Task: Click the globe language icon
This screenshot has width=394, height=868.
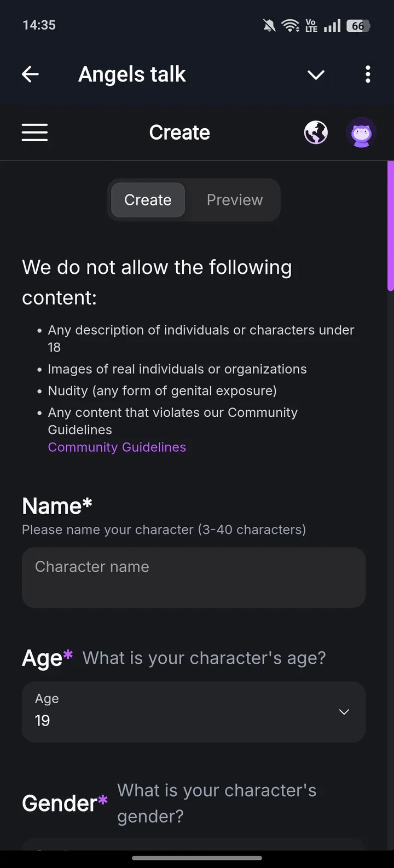Action: point(316,133)
